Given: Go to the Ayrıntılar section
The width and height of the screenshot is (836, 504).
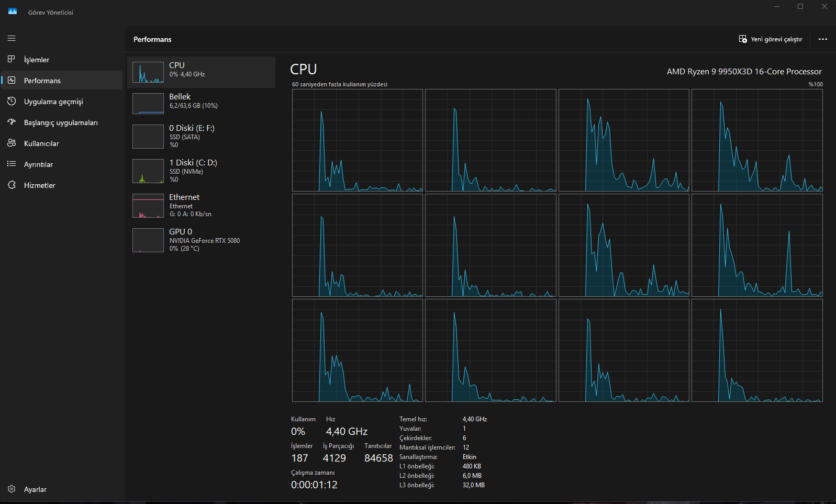Looking at the screenshot, I should tap(62, 164).
